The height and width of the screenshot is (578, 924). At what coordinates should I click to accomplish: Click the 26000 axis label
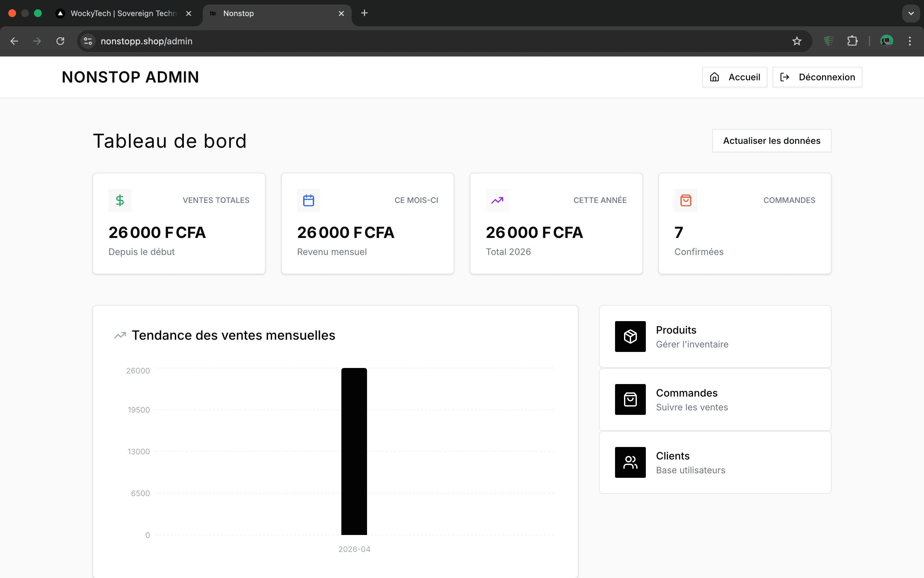(x=138, y=371)
